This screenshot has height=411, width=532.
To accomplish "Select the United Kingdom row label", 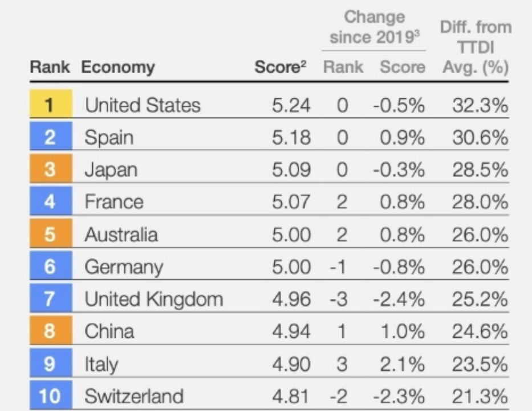I will (154, 300).
